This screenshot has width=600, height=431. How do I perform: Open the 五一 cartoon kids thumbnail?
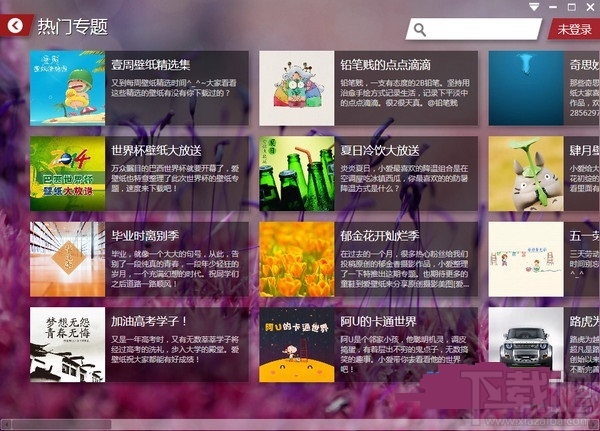tap(526, 259)
